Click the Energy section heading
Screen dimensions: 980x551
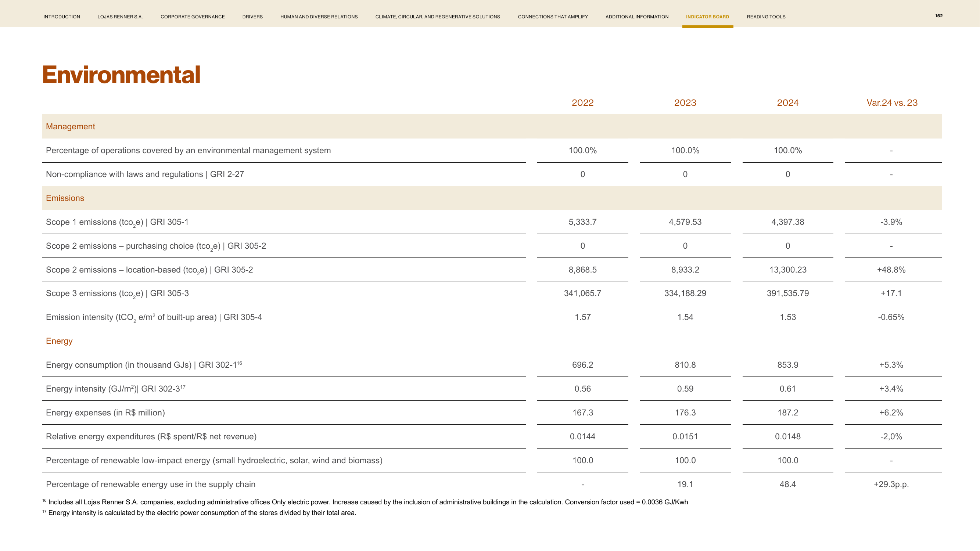click(x=60, y=341)
